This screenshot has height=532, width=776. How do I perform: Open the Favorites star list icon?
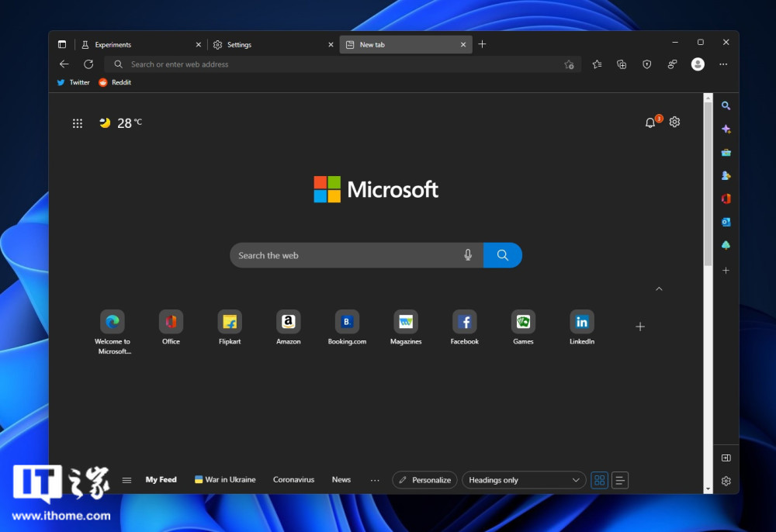tap(597, 64)
